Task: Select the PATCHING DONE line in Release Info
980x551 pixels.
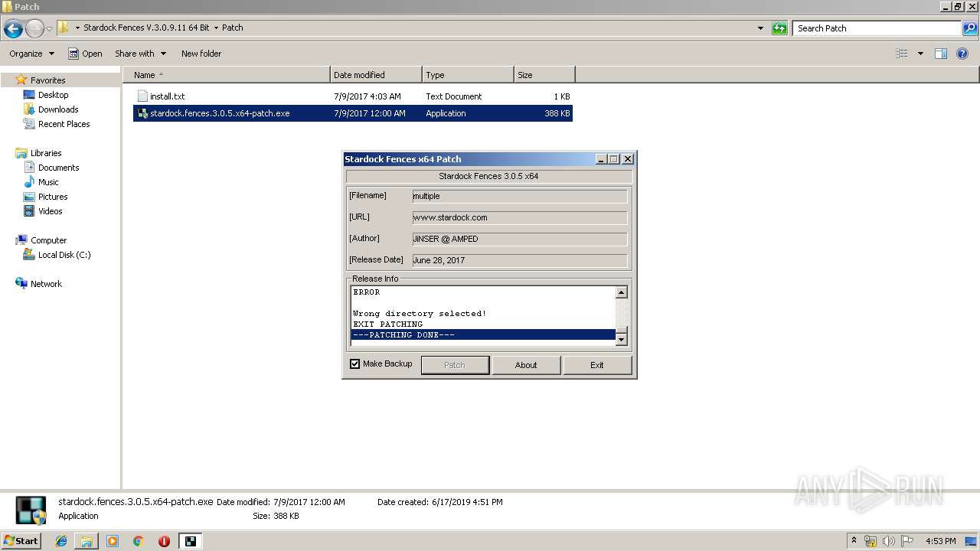Action: tap(483, 335)
